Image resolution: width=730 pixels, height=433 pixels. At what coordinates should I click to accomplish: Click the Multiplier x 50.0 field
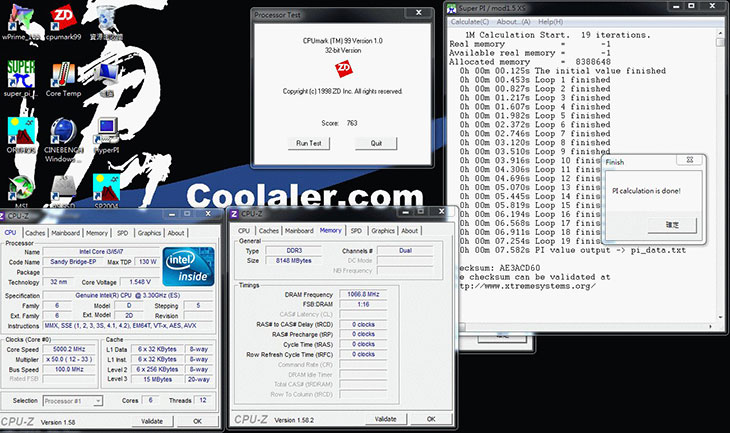pyautogui.click(x=69, y=359)
